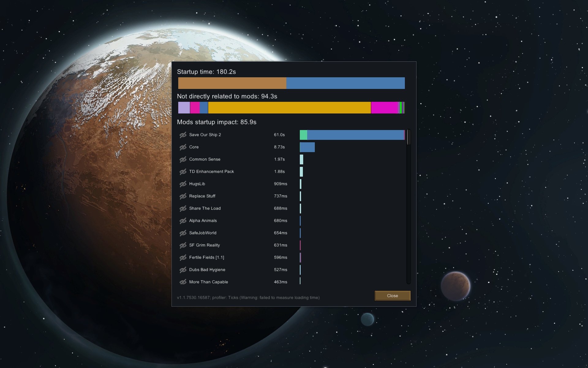Click the eye icon beside Fertile Fields [1.1]
Image resolution: width=588 pixels, height=368 pixels.
[x=183, y=257]
